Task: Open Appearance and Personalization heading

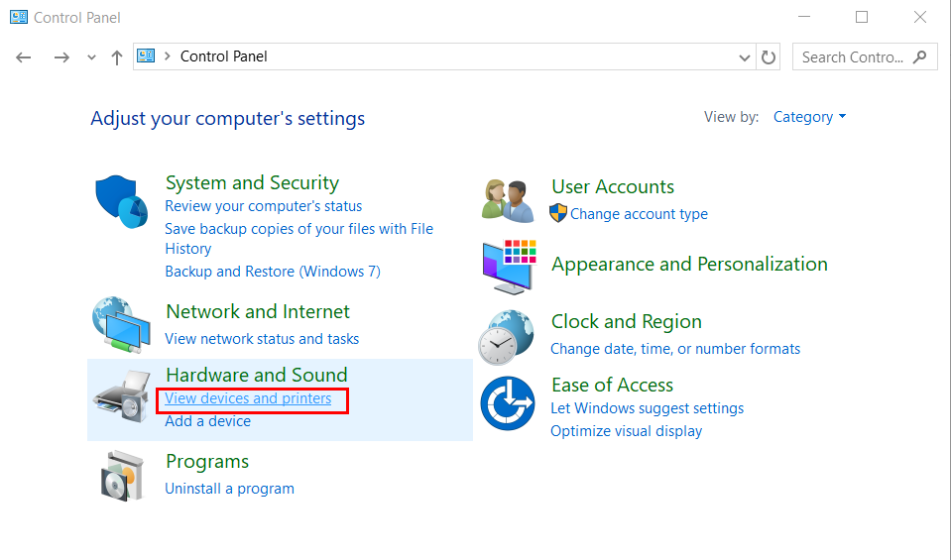Action: click(689, 265)
